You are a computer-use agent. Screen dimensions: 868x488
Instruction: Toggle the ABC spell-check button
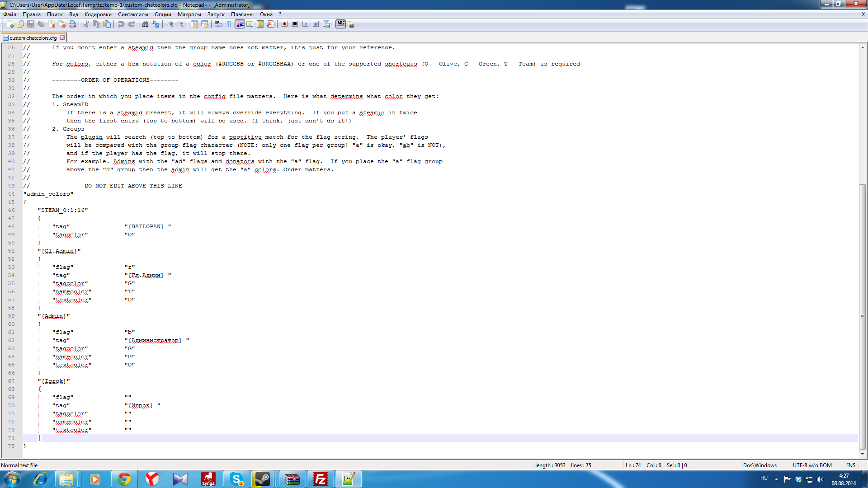(x=341, y=24)
